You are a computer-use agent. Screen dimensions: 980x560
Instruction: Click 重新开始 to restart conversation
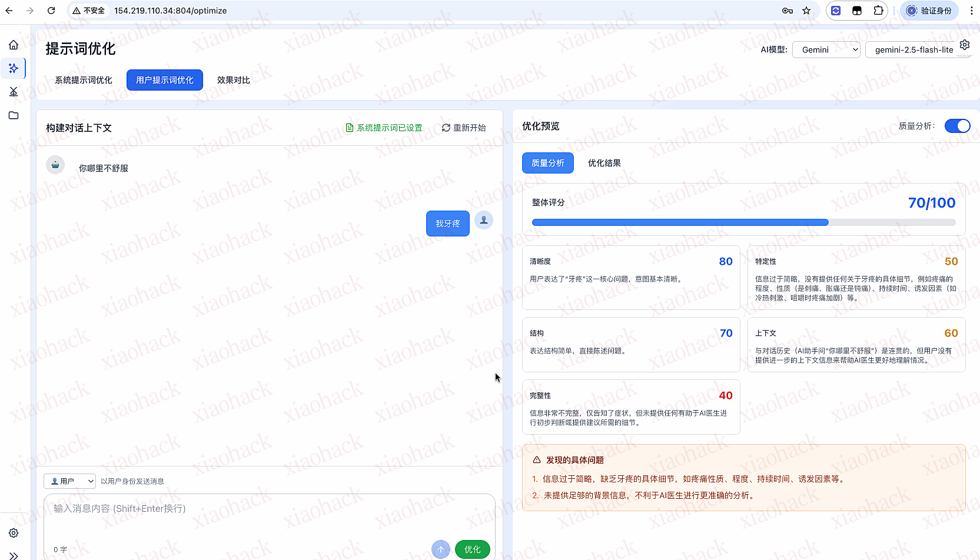click(x=469, y=127)
